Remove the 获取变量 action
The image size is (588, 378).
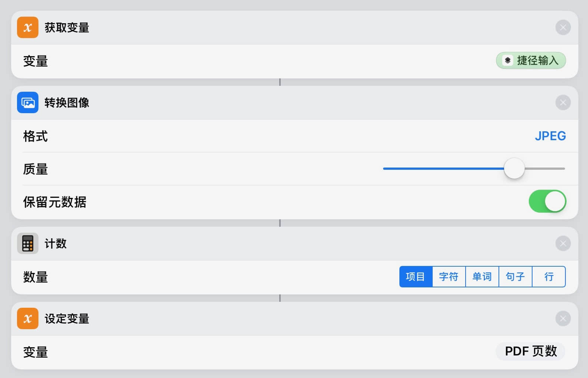pos(563,27)
